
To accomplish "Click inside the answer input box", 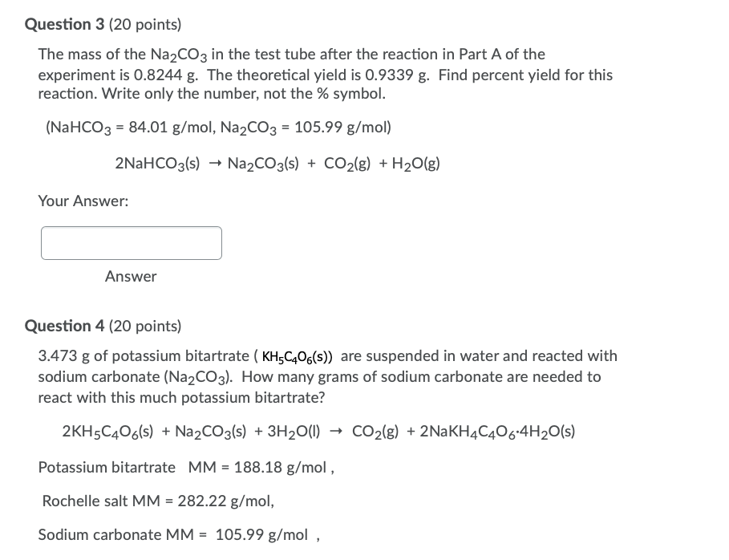I will pos(131,242).
